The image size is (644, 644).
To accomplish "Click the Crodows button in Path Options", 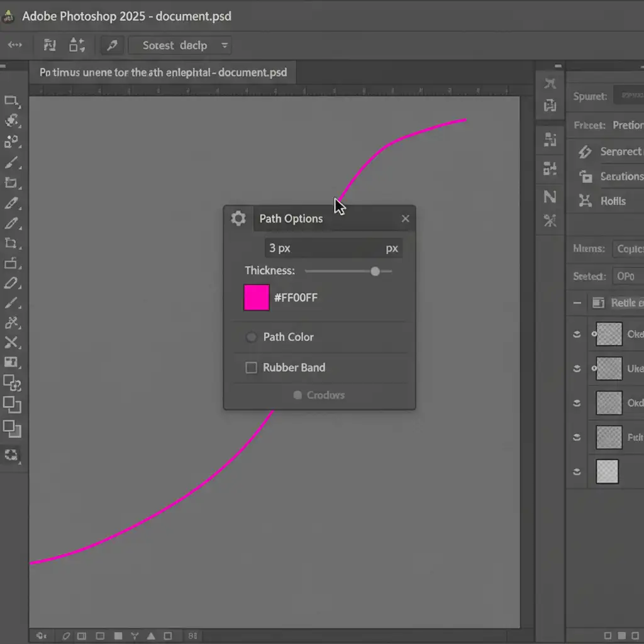I will pos(319,395).
